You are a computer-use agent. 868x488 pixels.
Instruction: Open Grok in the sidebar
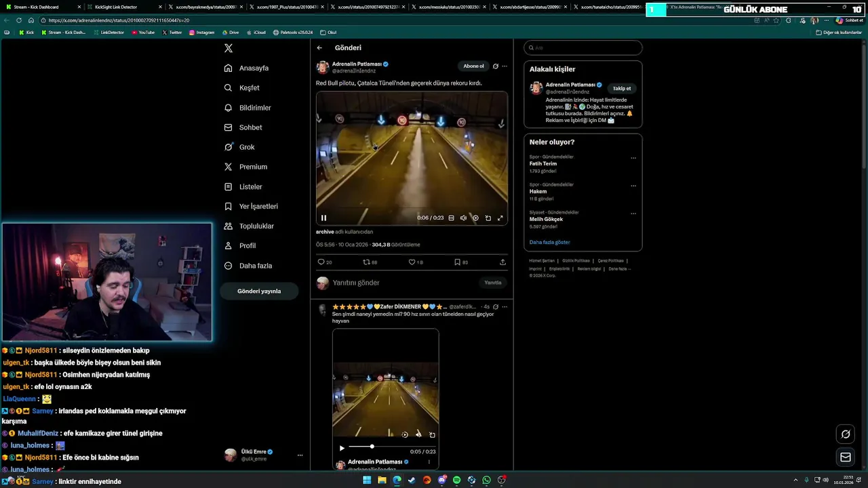239,147
